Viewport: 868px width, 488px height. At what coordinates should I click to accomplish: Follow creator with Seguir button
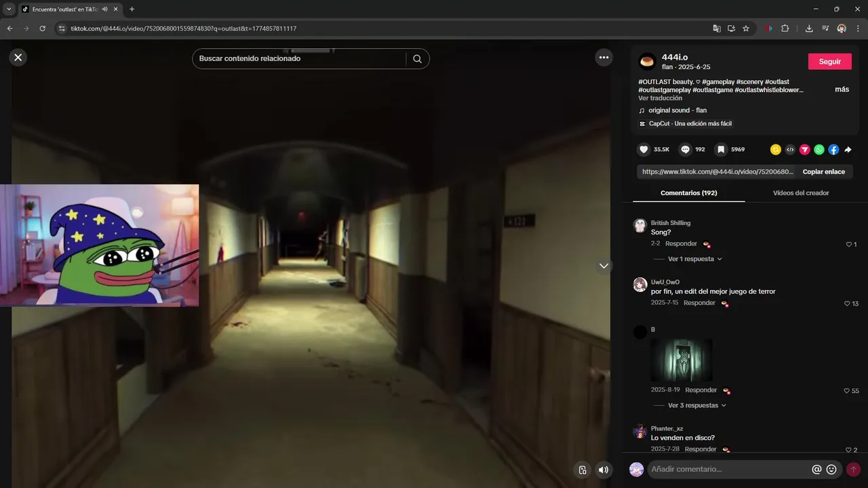[829, 62]
